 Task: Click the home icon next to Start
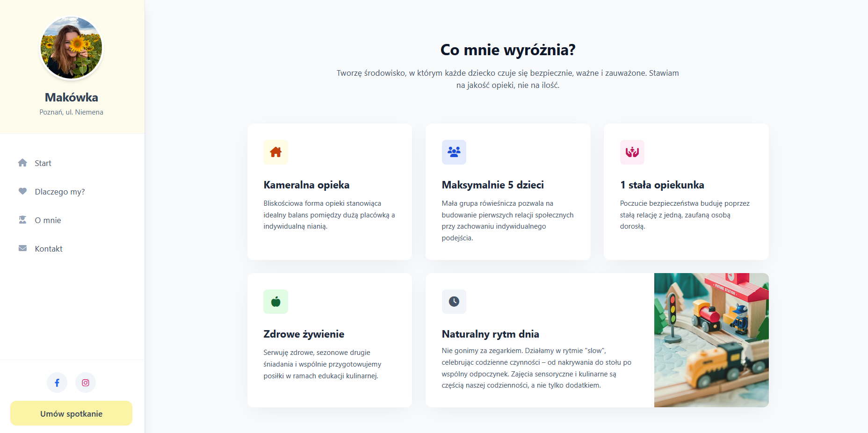pyautogui.click(x=22, y=163)
